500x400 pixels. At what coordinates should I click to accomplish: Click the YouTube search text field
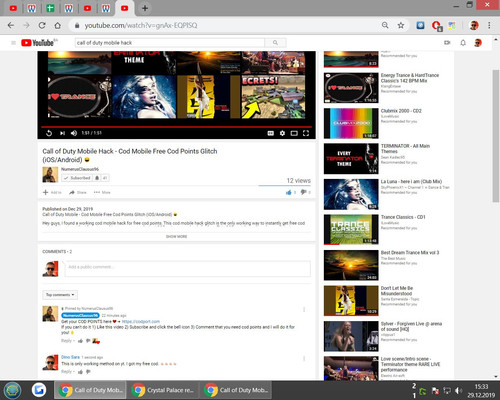(x=170, y=43)
